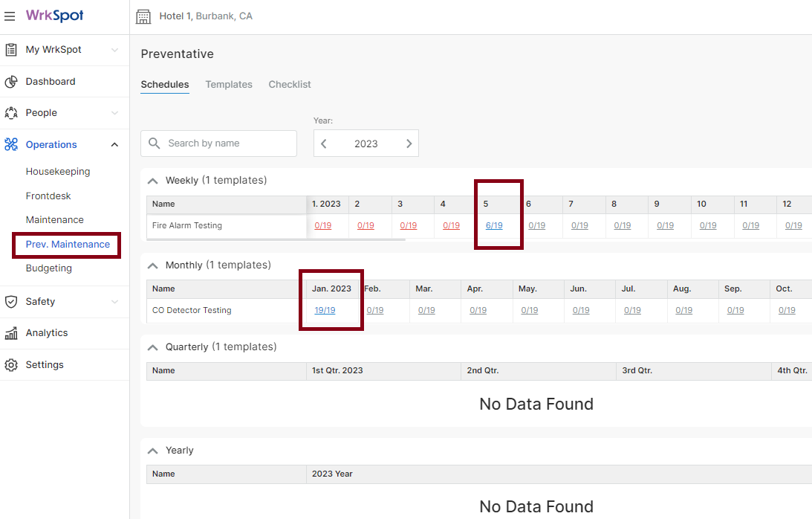Click the Settings gear icon
Image resolution: width=812 pixels, height=519 pixels.
(10, 364)
